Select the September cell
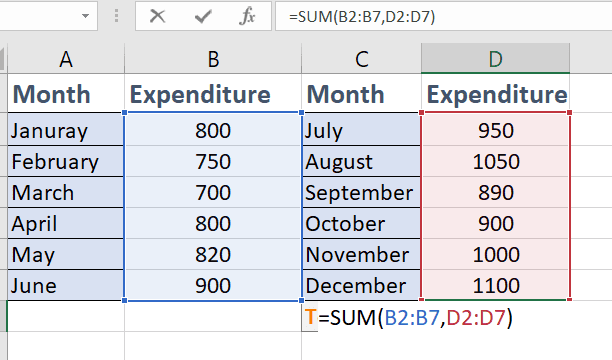 click(x=362, y=192)
